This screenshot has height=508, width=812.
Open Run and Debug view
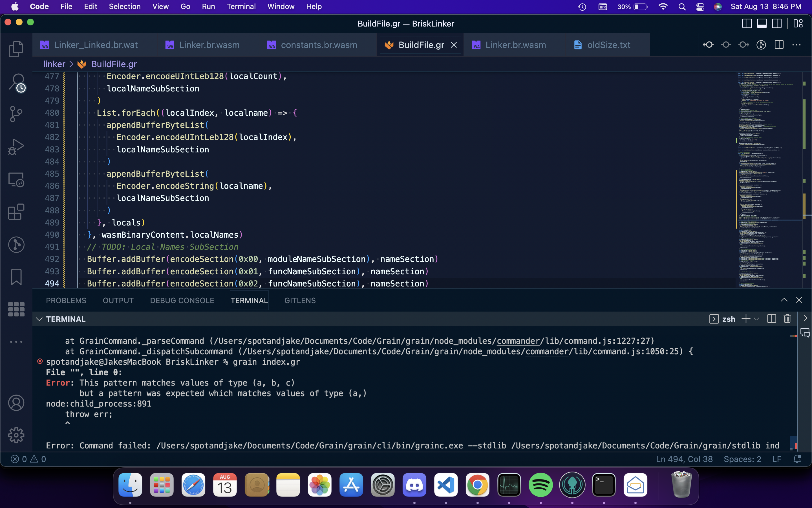coord(16,147)
